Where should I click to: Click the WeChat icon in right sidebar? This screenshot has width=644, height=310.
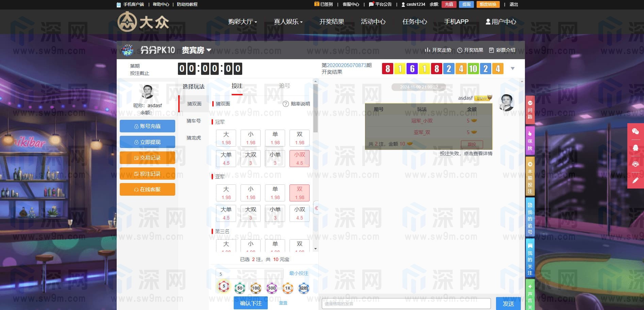pyautogui.click(x=635, y=132)
